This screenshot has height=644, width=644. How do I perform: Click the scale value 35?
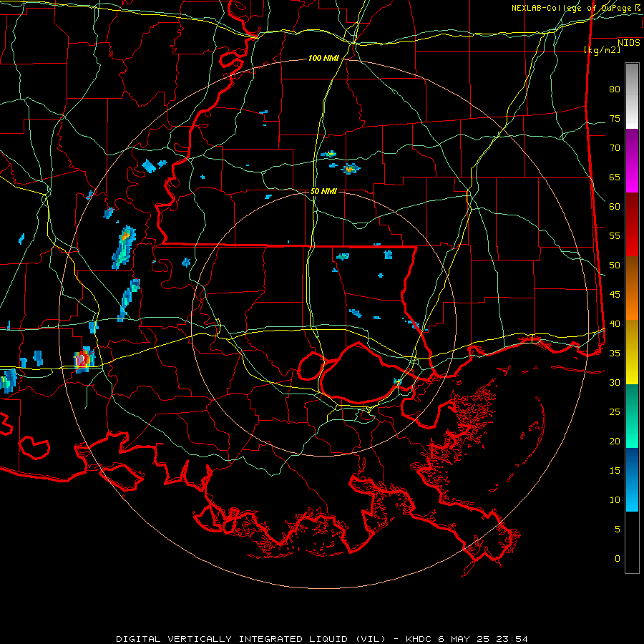point(615,353)
